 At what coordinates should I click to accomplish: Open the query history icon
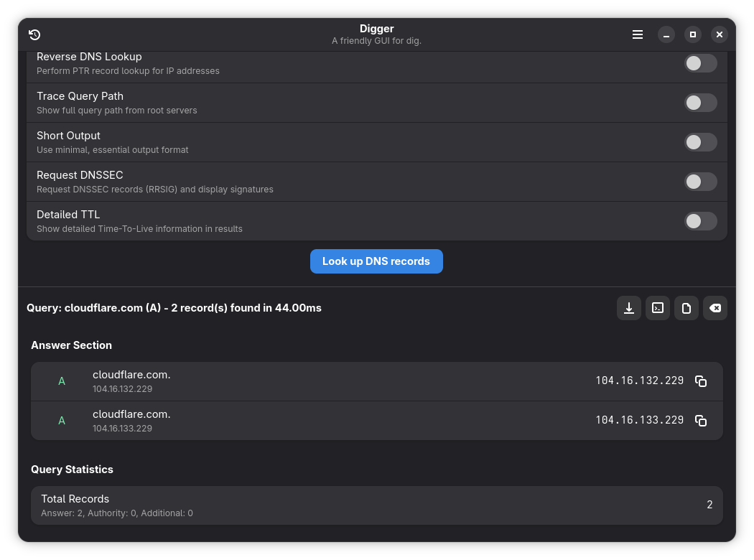coord(34,34)
